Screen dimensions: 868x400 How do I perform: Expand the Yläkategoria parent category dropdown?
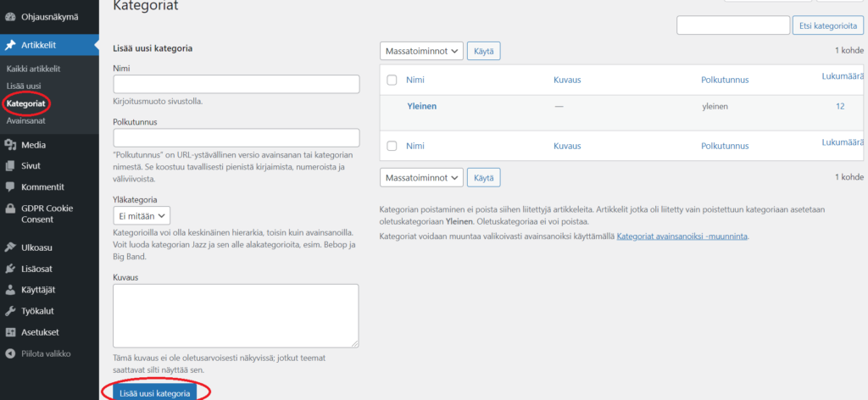coord(142,216)
